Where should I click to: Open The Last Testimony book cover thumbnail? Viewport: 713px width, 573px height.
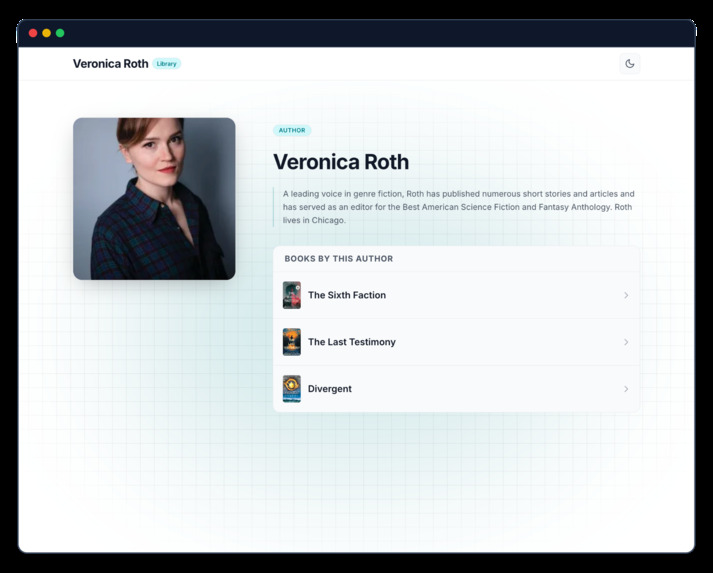click(x=291, y=342)
